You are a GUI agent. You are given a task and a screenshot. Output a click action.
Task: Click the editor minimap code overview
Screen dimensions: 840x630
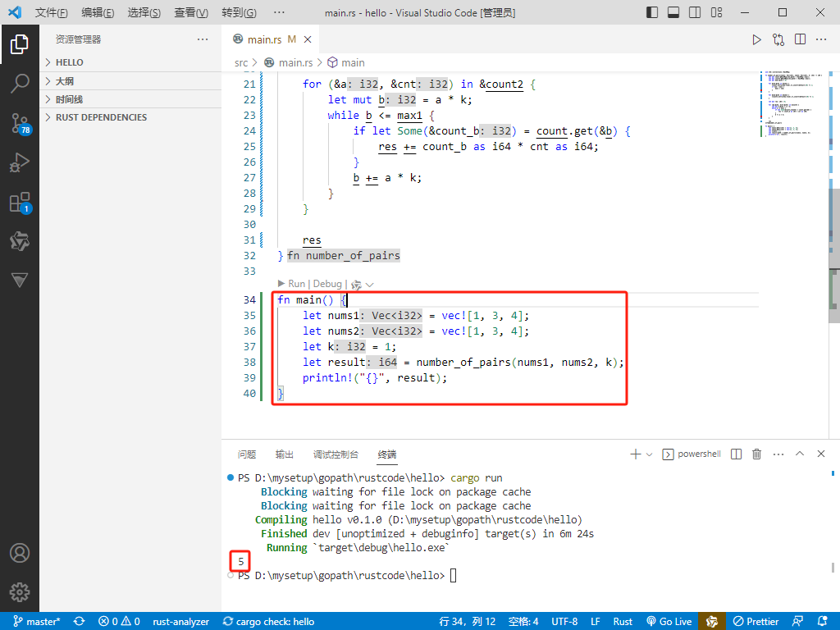point(793,104)
